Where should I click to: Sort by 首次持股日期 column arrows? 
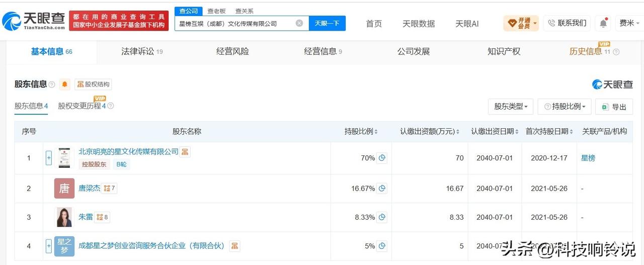(572, 132)
